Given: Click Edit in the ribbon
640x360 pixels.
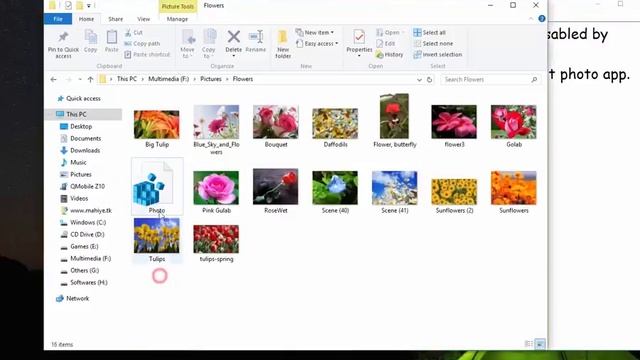Looking at the screenshot, I should tap(386, 43).
